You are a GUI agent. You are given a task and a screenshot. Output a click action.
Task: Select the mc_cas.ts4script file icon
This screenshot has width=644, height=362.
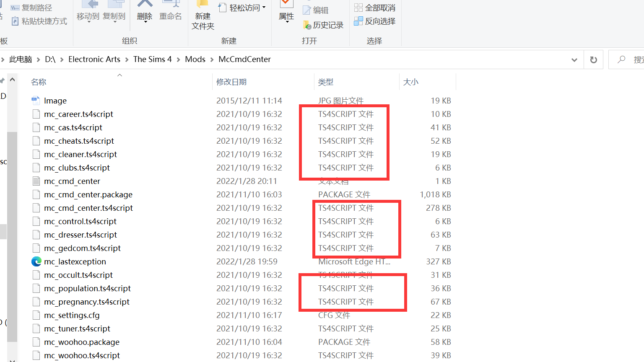(x=36, y=127)
